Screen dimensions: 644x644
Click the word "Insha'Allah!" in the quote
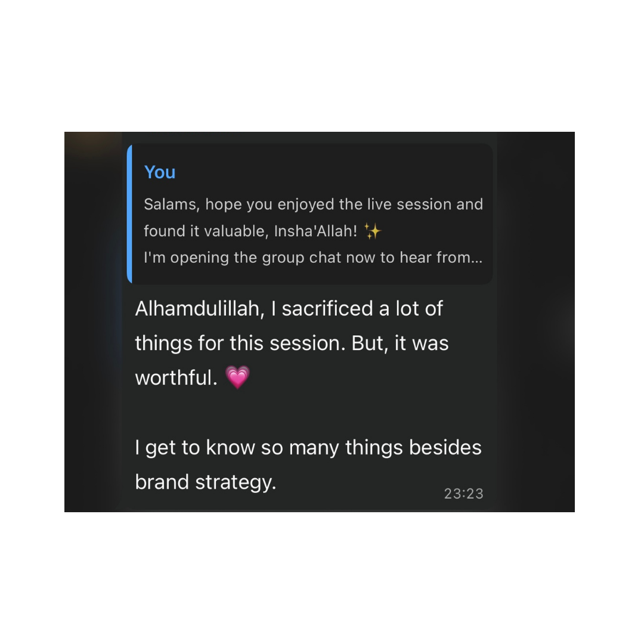315,231
